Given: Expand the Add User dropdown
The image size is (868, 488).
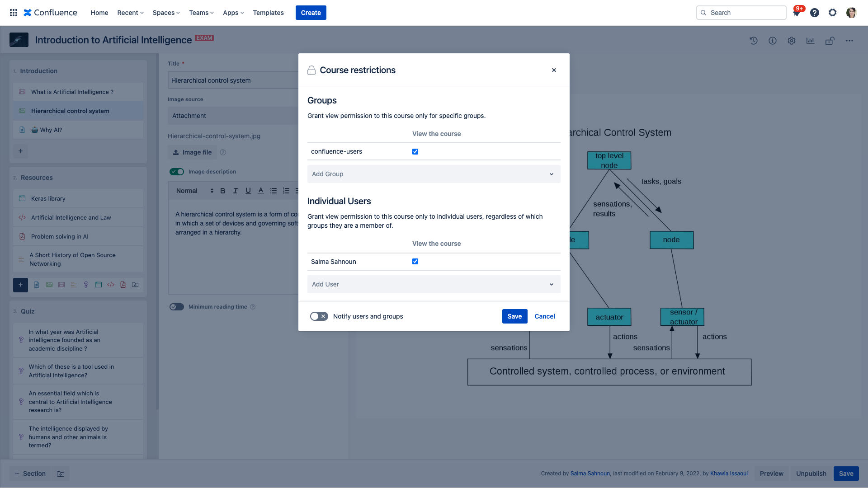Looking at the screenshot, I should (x=434, y=284).
